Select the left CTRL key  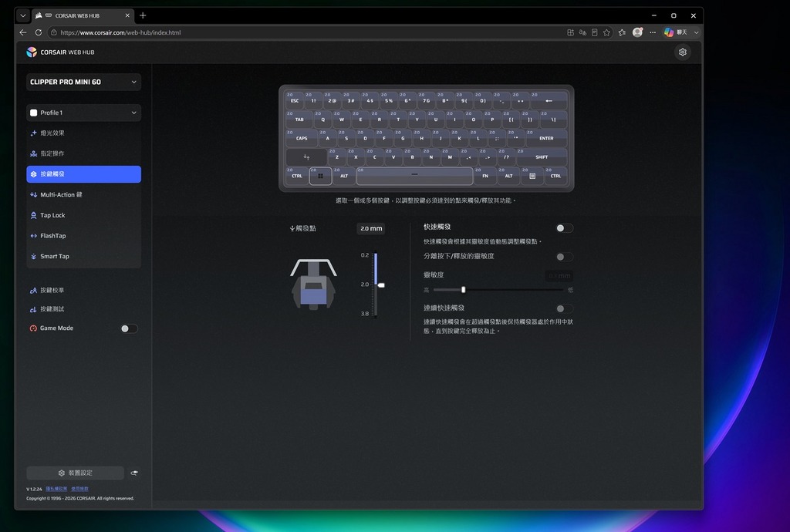(297, 176)
